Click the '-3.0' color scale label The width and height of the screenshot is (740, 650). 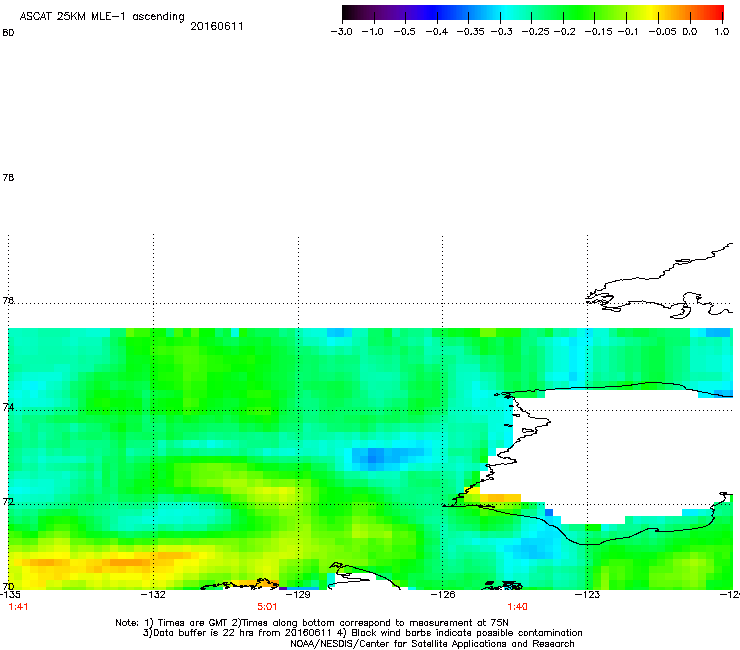tap(342, 32)
